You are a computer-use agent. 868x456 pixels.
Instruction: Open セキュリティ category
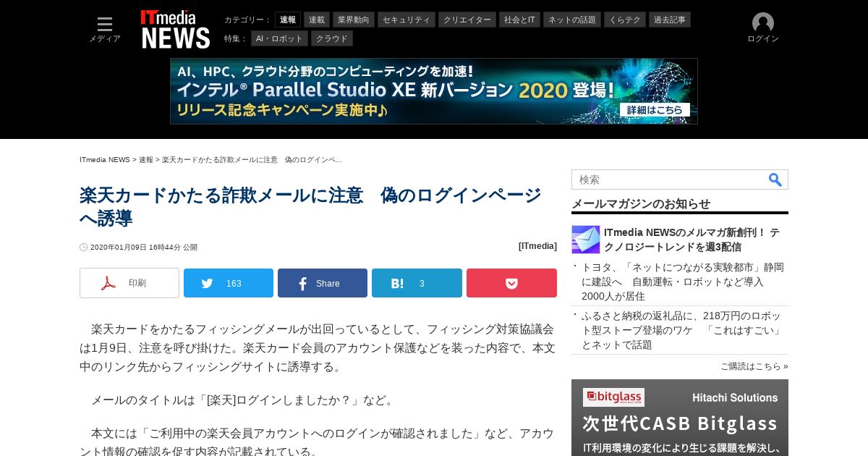(407, 20)
